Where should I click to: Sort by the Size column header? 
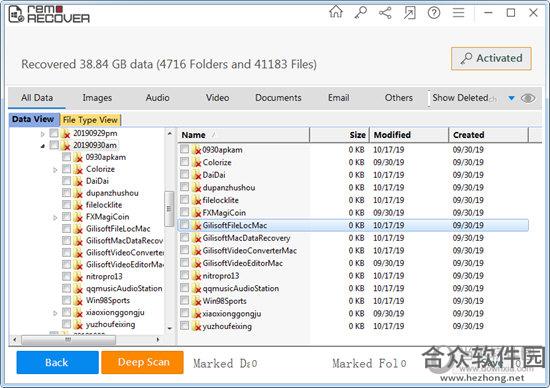click(339, 135)
